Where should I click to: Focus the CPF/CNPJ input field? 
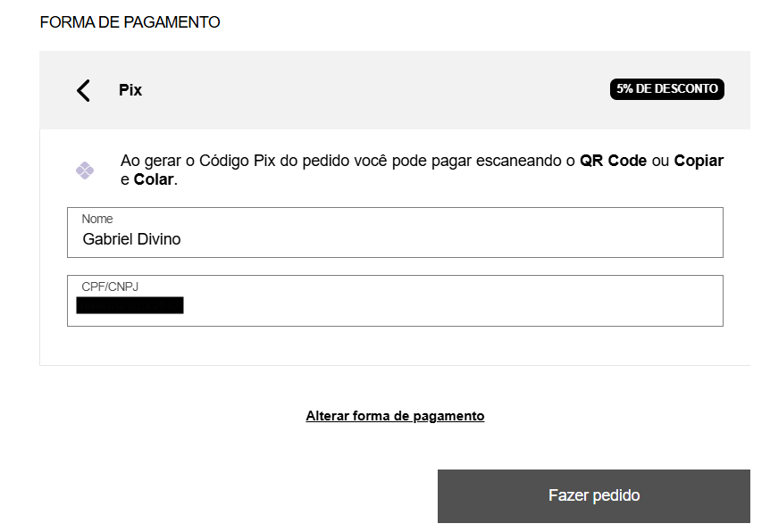395,301
